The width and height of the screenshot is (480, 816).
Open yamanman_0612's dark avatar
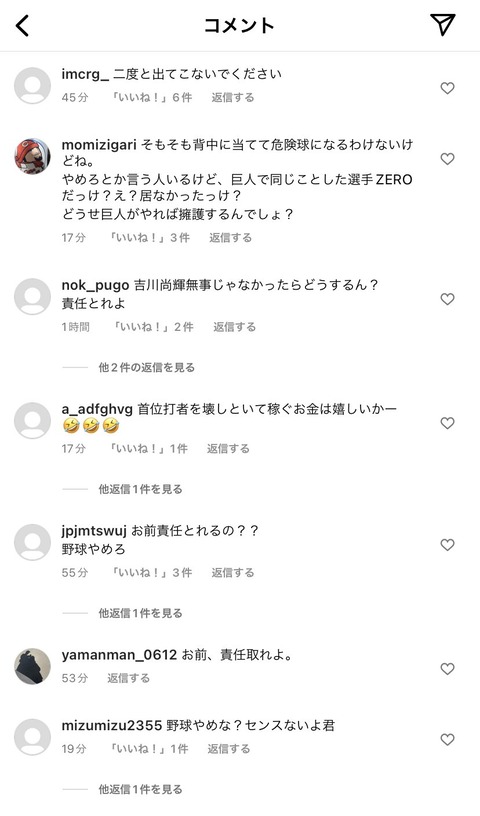coord(32,666)
